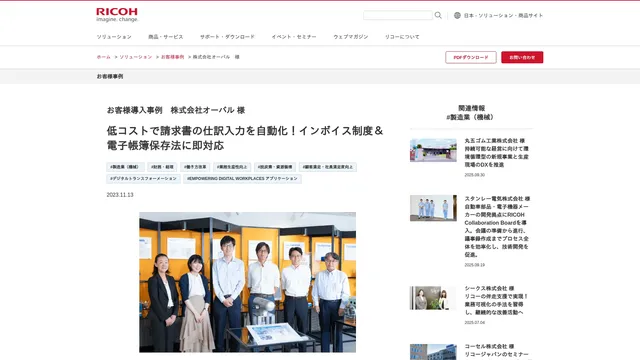Select the #EMPOWERING DIGITAL WORKPLACES tag

(242, 179)
